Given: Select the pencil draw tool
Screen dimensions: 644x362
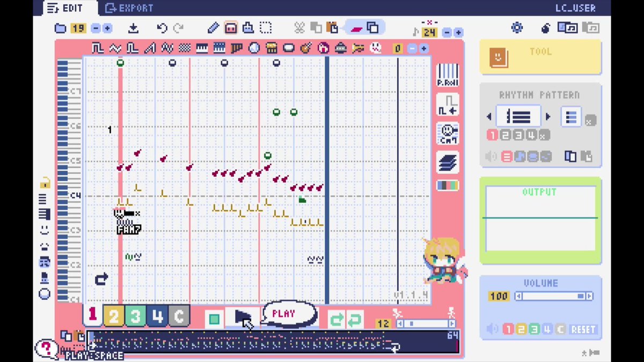Looking at the screenshot, I should (x=213, y=28).
